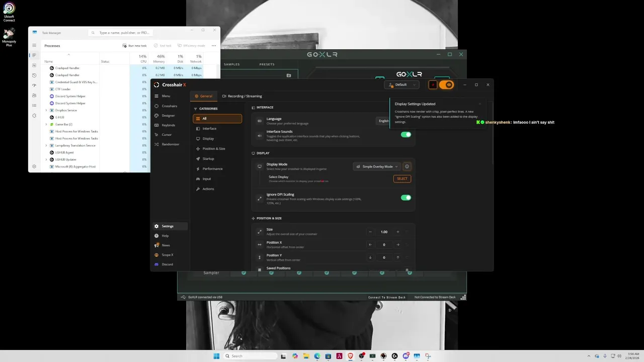Viewport: 644px width, 362px height.
Task: Open Microsoft Edge from the taskbar
Action: point(317,356)
